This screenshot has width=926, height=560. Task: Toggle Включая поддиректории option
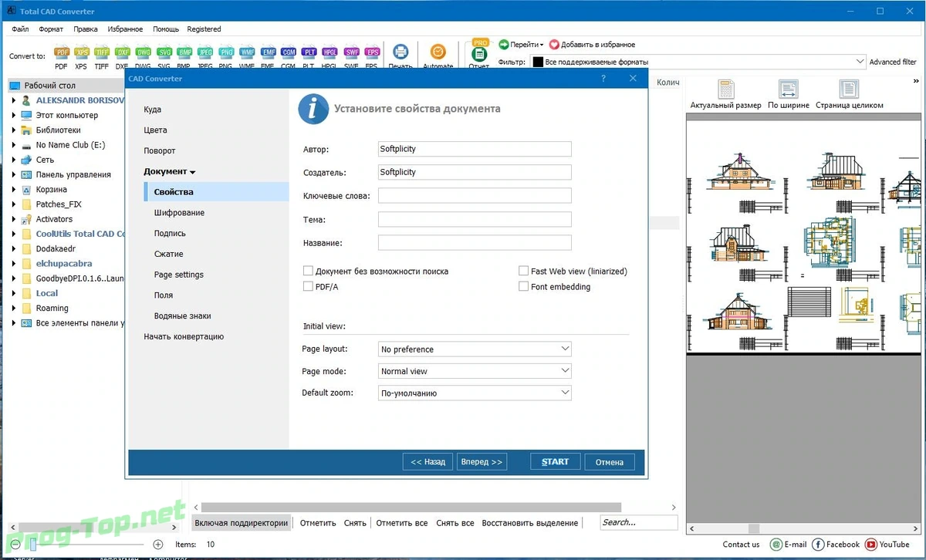click(242, 522)
